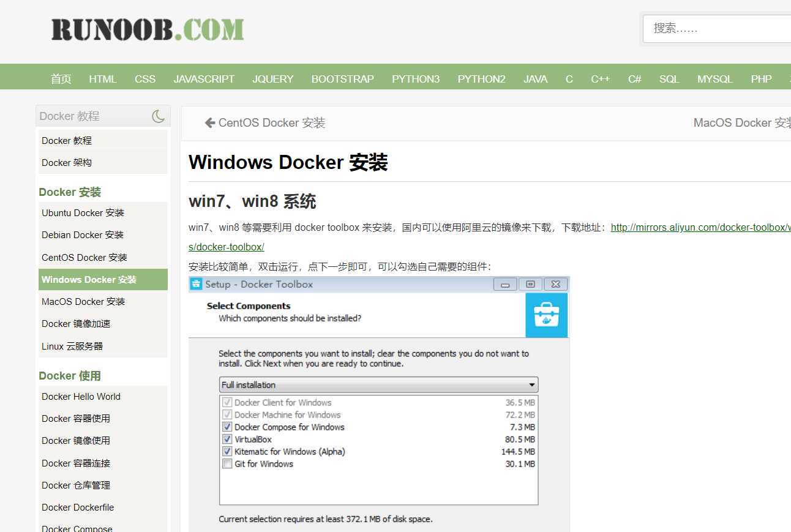Screen dimensions: 791x532
Task: Click Docker Toolbox setup window icon
Action: pyautogui.click(x=196, y=284)
